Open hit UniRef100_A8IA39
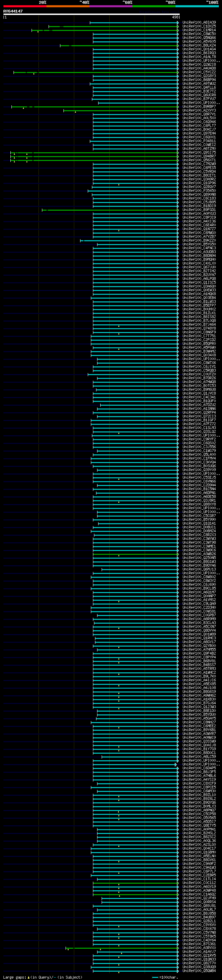The height and width of the screenshot is (980, 222). click(199, 23)
